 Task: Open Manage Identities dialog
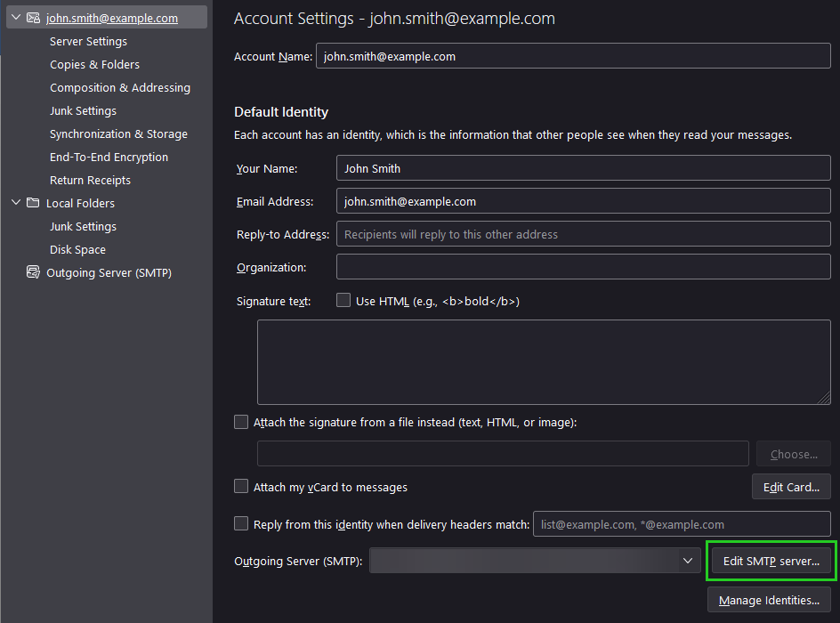769,600
